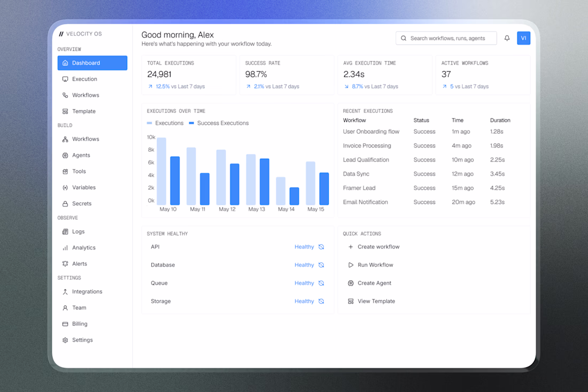The image size is (588, 392).
Task: Click the template icon beside View Template
Action: pyautogui.click(x=351, y=301)
